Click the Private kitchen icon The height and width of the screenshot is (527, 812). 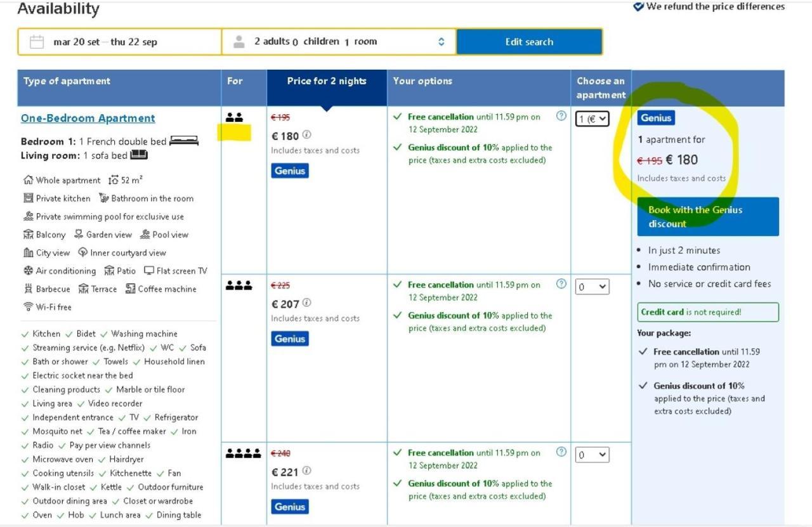[x=28, y=198]
